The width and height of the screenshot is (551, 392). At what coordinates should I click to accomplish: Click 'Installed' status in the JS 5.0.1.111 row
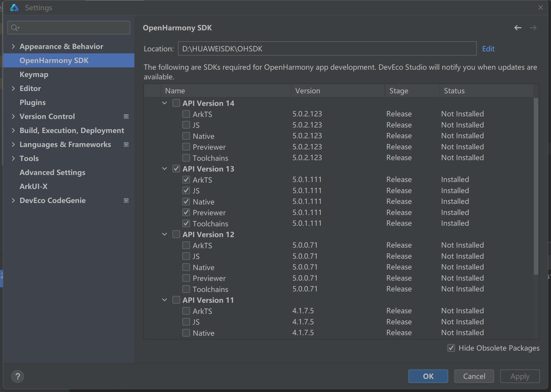point(455,190)
